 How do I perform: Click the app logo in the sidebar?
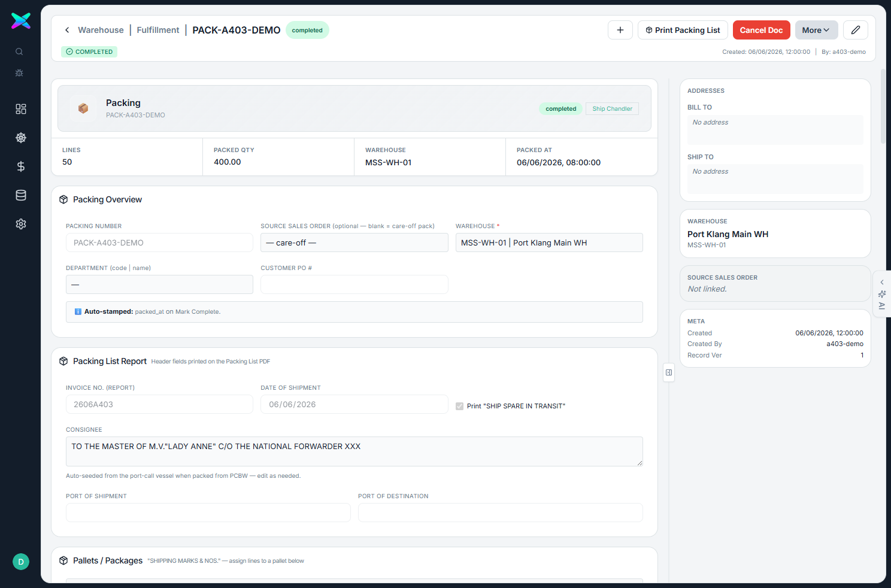21,21
